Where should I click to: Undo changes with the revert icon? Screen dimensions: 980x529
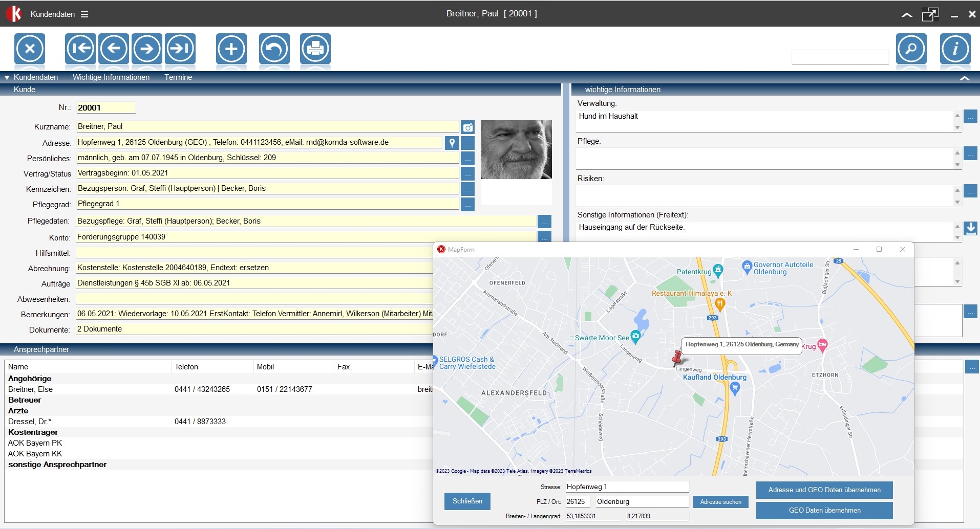tap(274, 49)
